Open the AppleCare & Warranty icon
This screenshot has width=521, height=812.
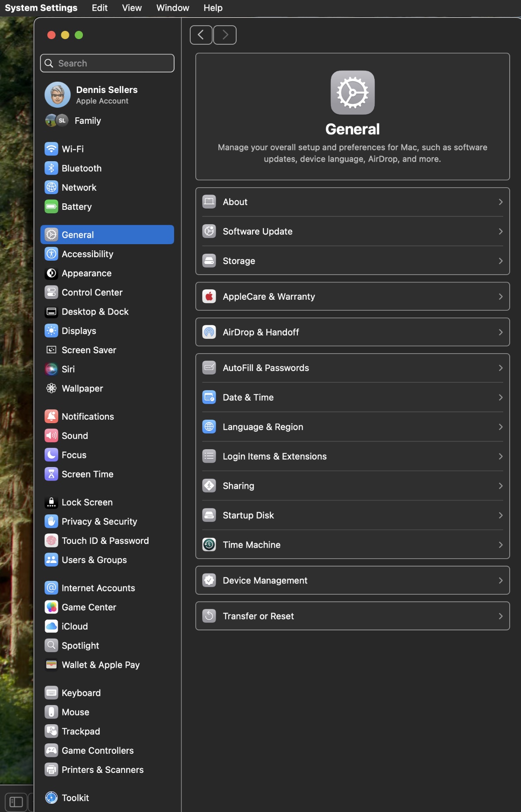click(x=209, y=297)
